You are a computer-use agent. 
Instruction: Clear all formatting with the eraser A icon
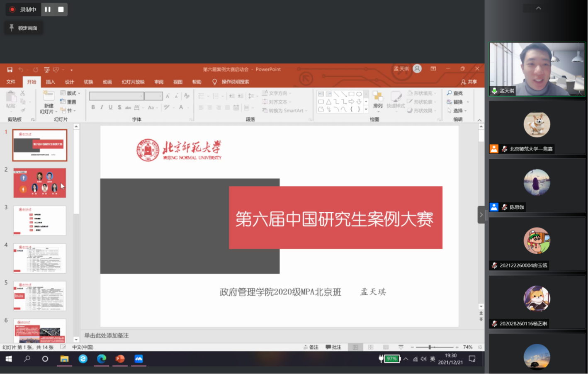(x=187, y=96)
